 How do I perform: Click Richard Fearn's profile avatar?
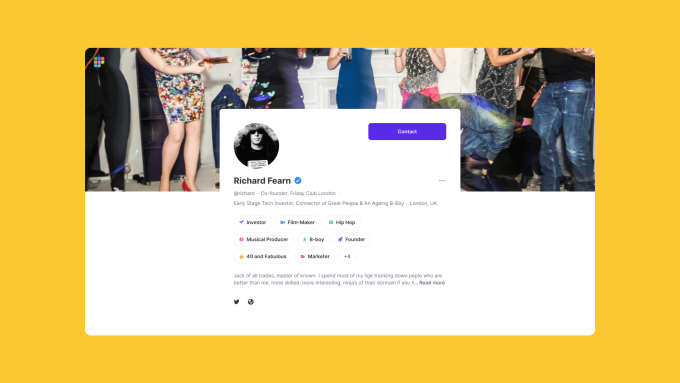[x=256, y=146]
